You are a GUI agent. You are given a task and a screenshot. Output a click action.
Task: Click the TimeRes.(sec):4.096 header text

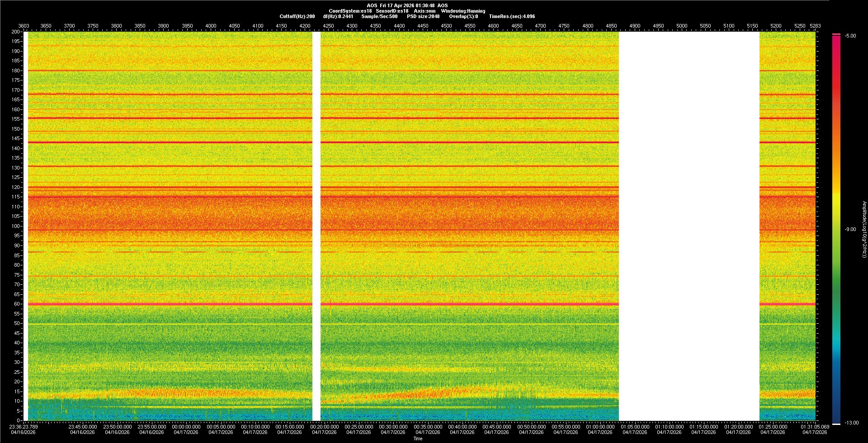point(512,16)
